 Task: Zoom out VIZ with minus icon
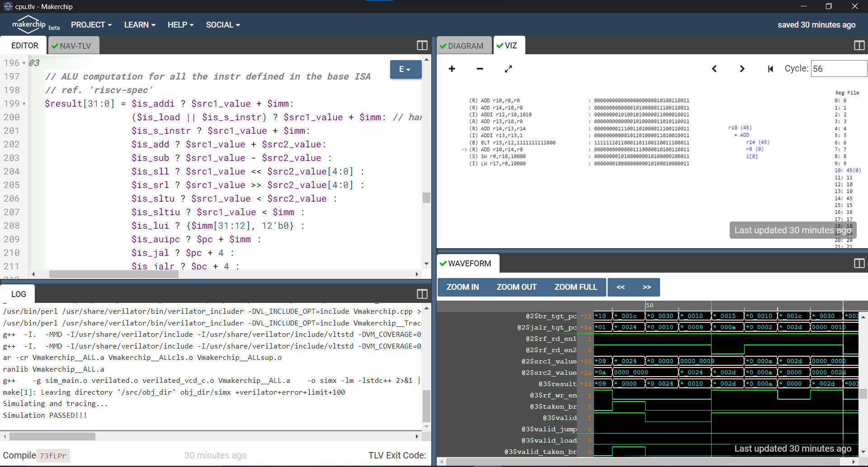480,69
